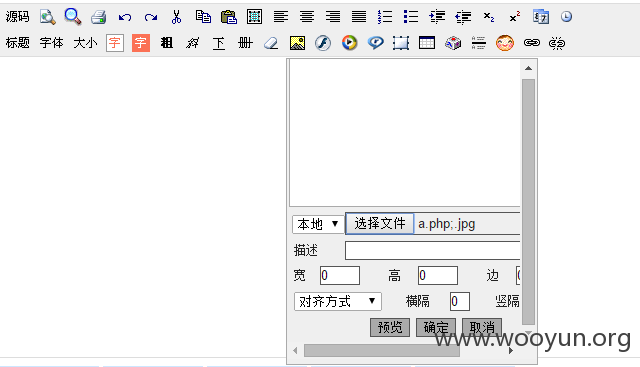The height and width of the screenshot is (367, 640).
Task: Insert current time via clock icon
Action: (567, 17)
